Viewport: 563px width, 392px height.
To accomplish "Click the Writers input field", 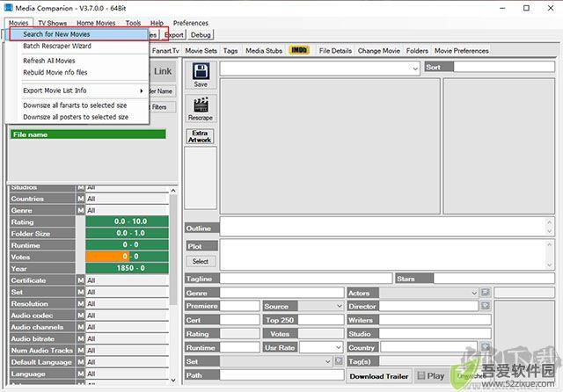I will pos(435,320).
